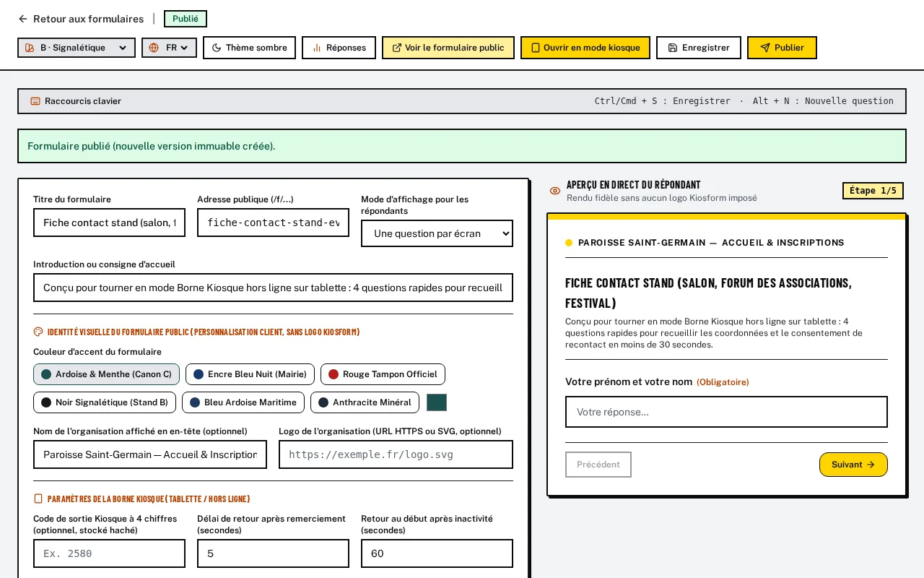Click the Votre réponse preview field
The width and height of the screenshot is (924, 578).
pyautogui.click(x=726, y=412)
